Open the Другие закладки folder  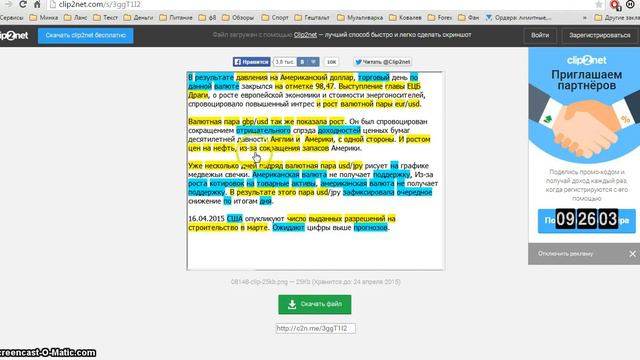pos(617,18)
